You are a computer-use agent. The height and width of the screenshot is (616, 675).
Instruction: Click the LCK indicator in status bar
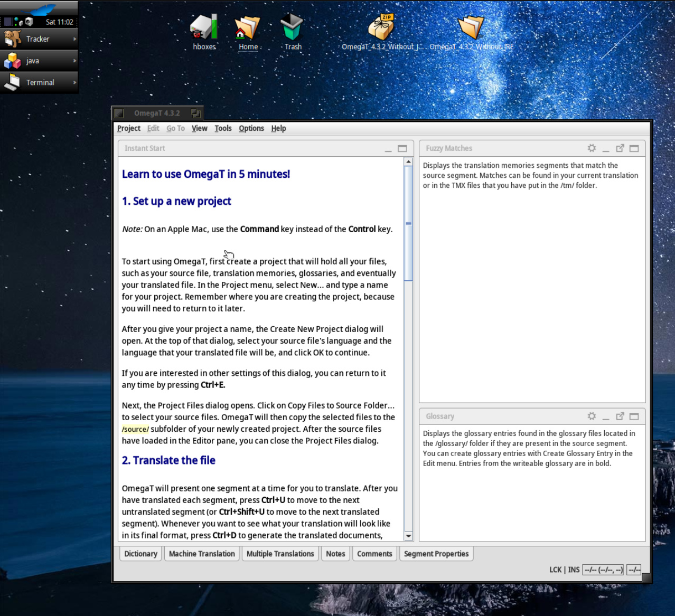(x=556, y=570)
